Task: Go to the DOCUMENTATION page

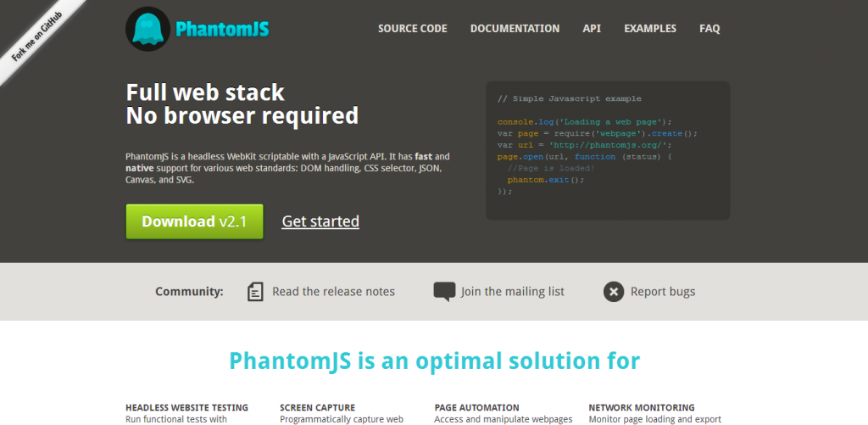Action: (x=515, y=29)
